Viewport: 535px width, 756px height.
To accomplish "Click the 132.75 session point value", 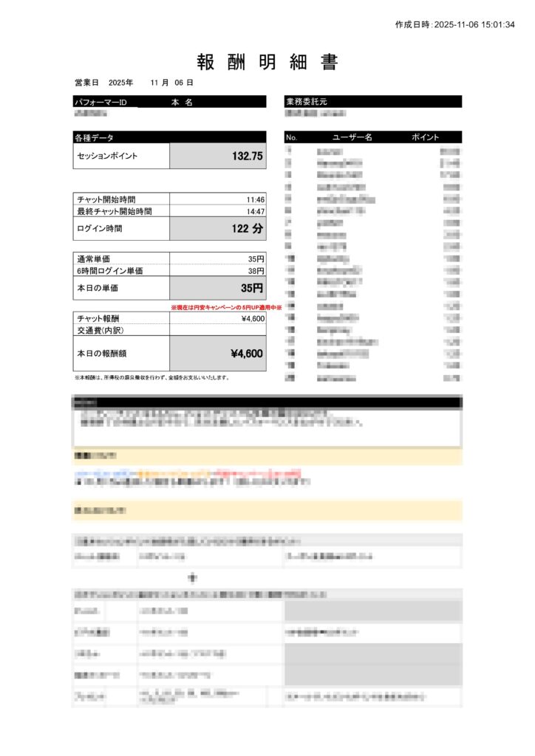I will tap(247, 156).
